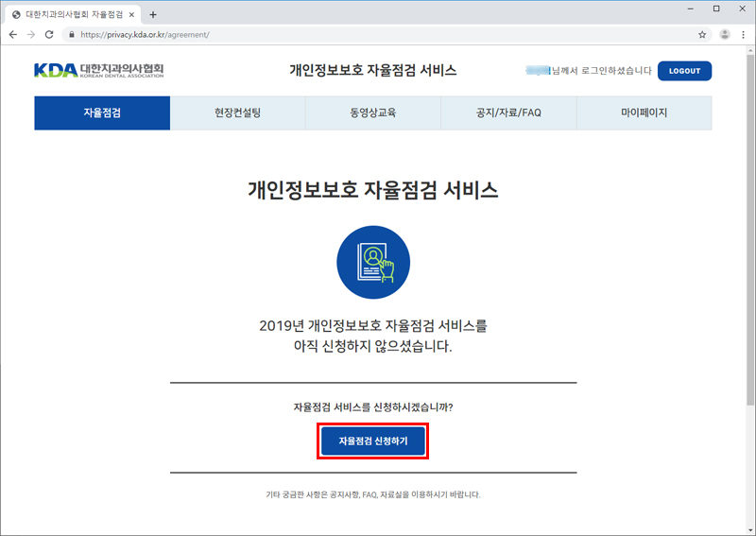Click the vertical scrollbar down arrow
This screenshot has width=756, height=536.
coord(749,529)
